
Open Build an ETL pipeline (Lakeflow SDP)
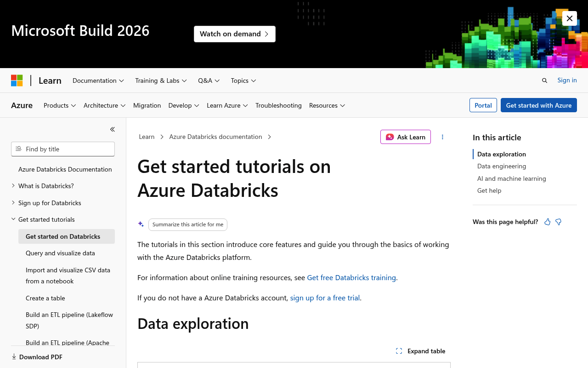pyautogui.click(x=69, y=320)
